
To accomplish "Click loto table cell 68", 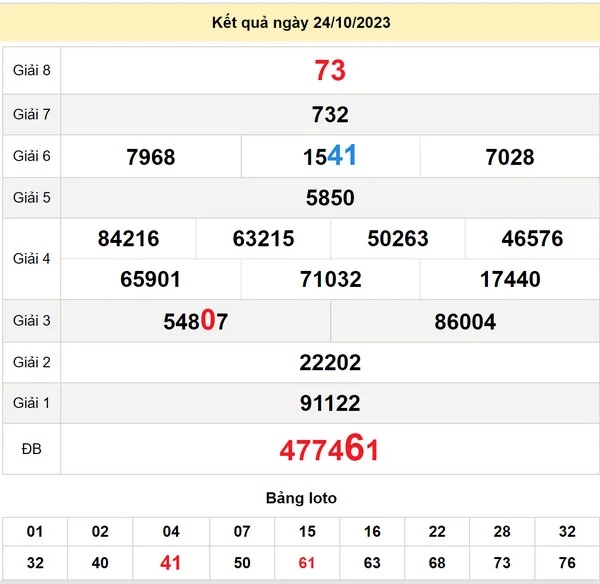I will point(437,563).
